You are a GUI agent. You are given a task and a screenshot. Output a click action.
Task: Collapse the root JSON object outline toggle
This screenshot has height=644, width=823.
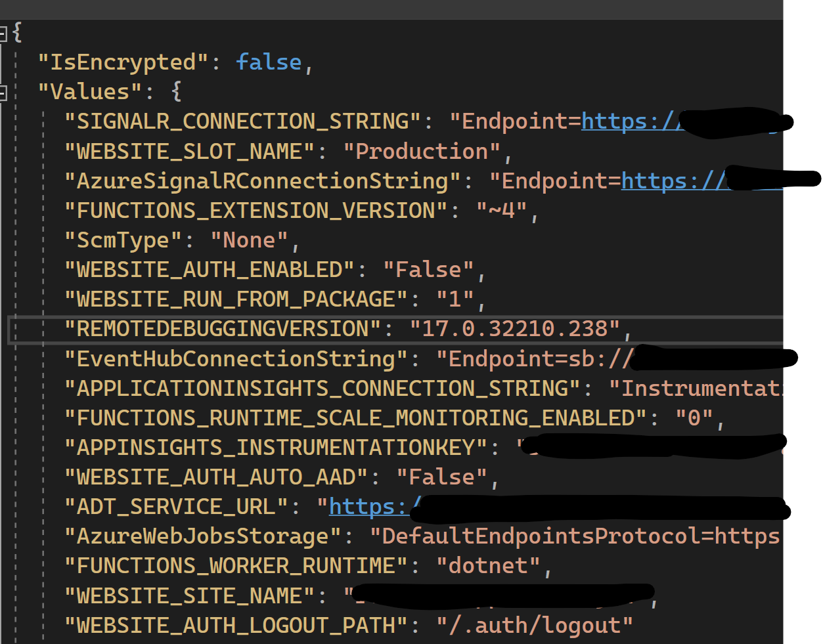click(x=3, y=33)
